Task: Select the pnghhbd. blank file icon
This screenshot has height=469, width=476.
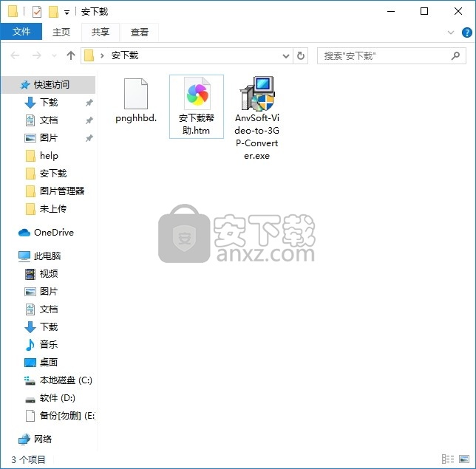Action: point(136,94)
